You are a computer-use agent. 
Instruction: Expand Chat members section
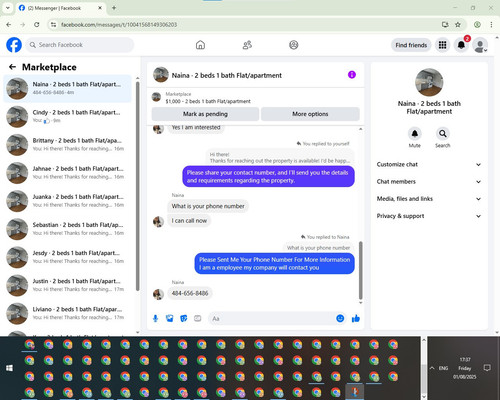429,182
